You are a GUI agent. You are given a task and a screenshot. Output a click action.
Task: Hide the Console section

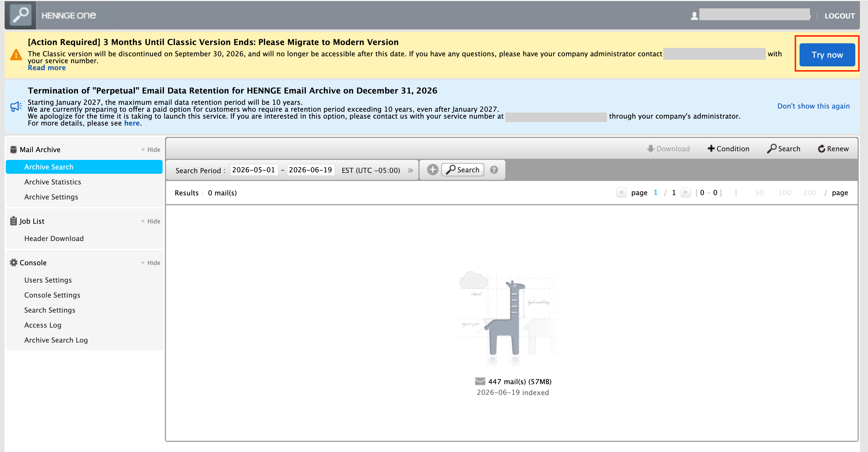pos(151,263)
